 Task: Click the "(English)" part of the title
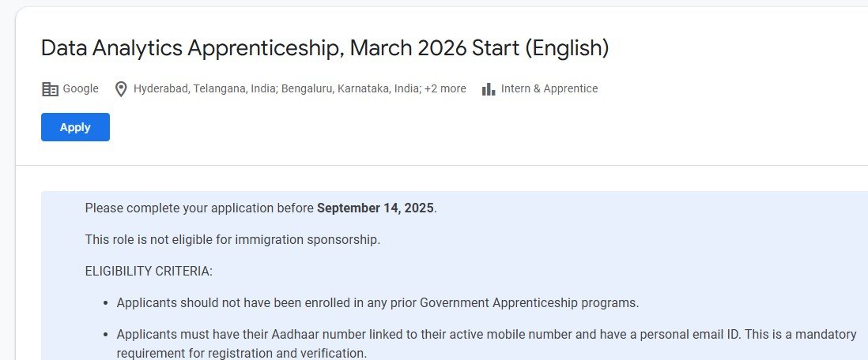coord(567,49)
